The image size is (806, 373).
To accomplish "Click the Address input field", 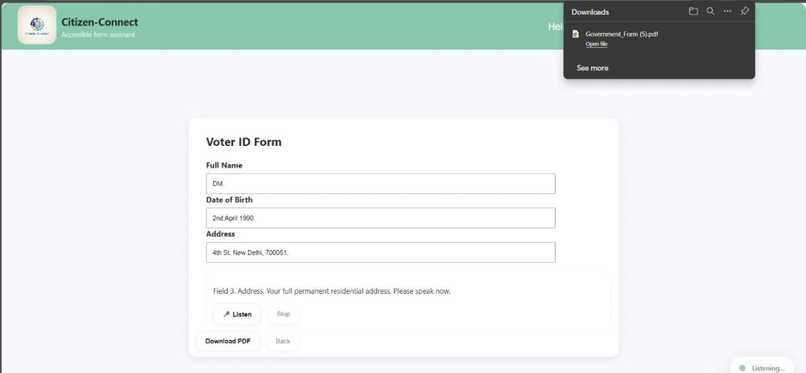I will (x=380, y=252).
